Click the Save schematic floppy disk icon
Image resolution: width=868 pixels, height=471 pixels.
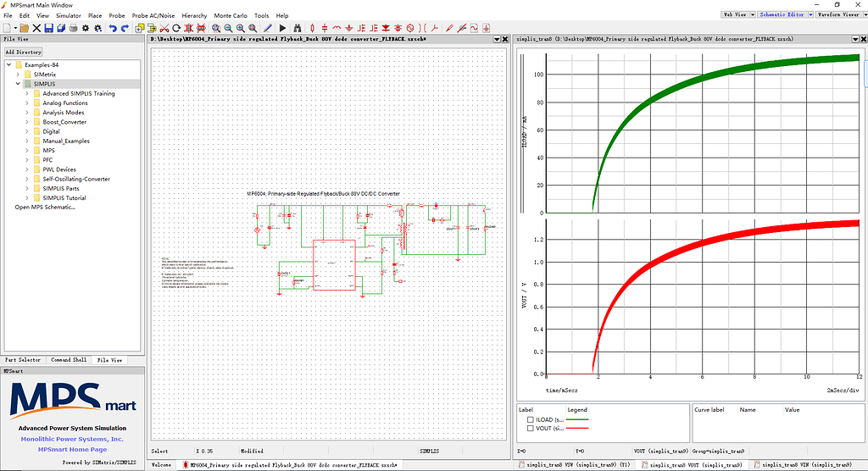(49, 28)
